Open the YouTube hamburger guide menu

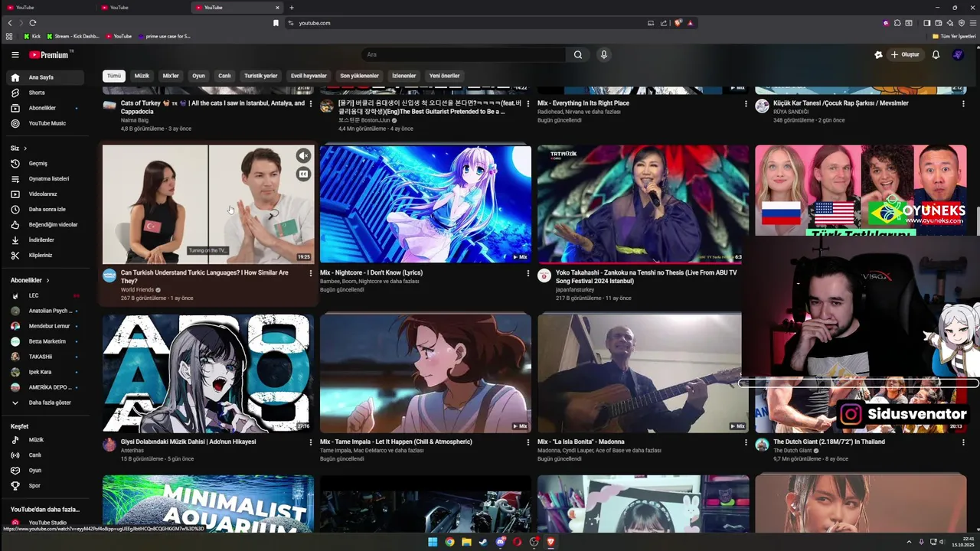(x=15, y=55)
